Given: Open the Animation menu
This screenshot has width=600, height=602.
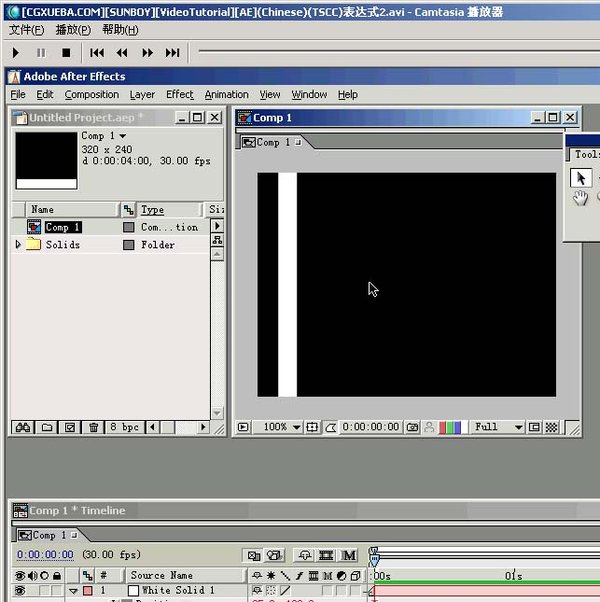Looking at the screenshot, I should click(x=226, y=95).
